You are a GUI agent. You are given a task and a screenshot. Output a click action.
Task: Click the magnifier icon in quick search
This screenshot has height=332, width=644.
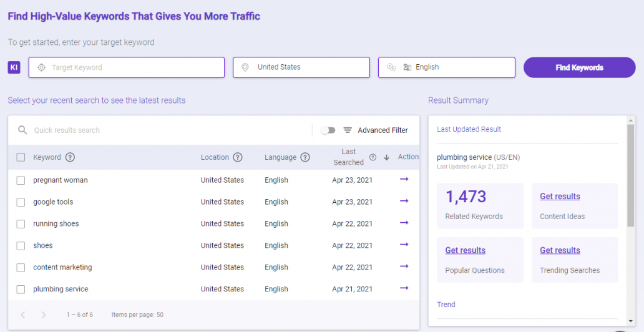tap(22, 130)
